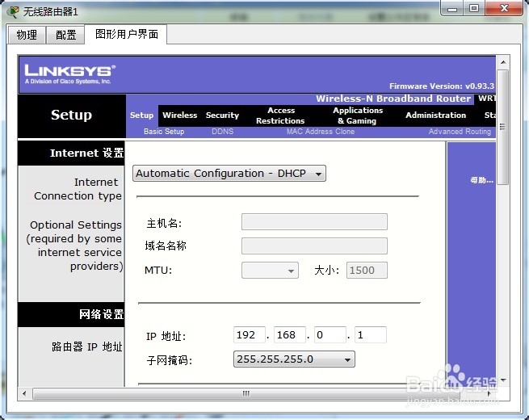Image resolution: width=529 pixels, height=420 pixels.
Task: Close the 无线路由器1 window
Action: (505, 8)
